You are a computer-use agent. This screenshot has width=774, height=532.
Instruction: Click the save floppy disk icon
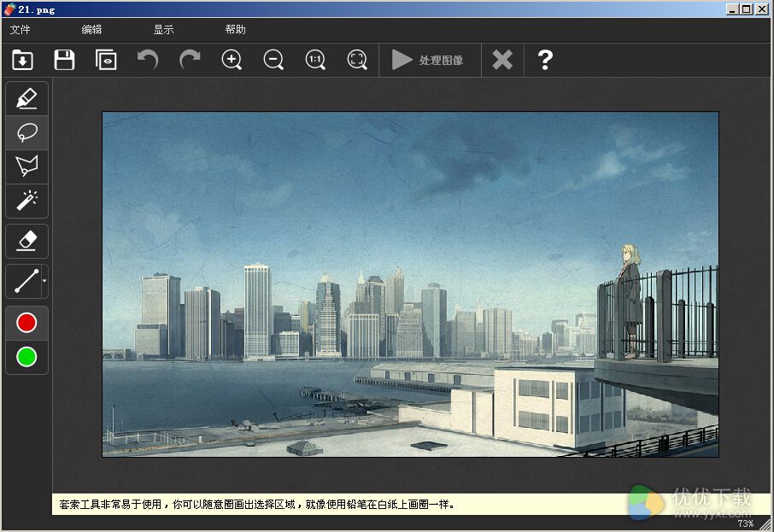(64, 60)
